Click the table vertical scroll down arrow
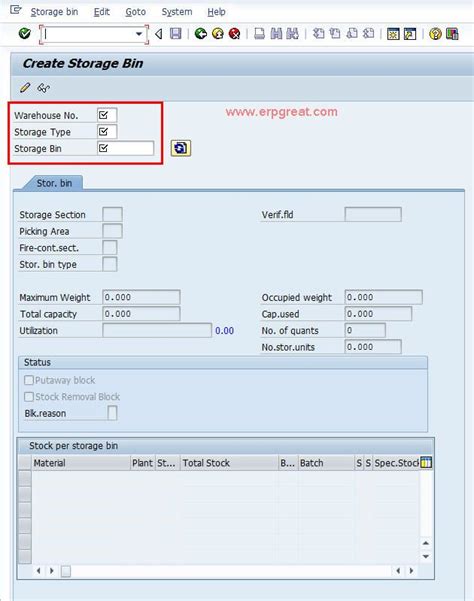 426,556
